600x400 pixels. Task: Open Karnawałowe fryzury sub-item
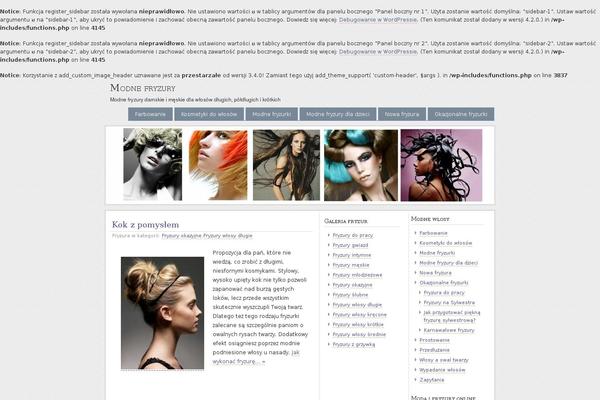[449, 330]
